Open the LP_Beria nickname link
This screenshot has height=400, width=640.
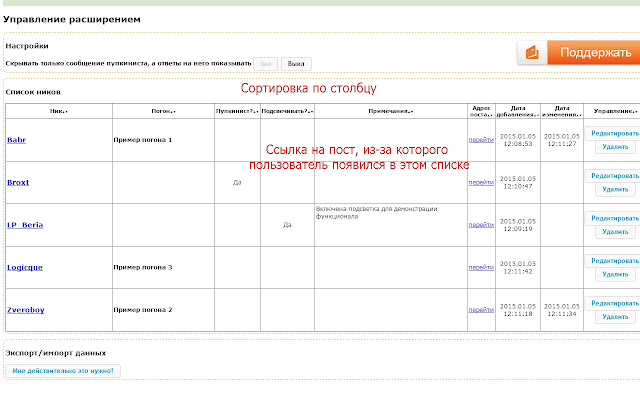[x=26, y=225]
